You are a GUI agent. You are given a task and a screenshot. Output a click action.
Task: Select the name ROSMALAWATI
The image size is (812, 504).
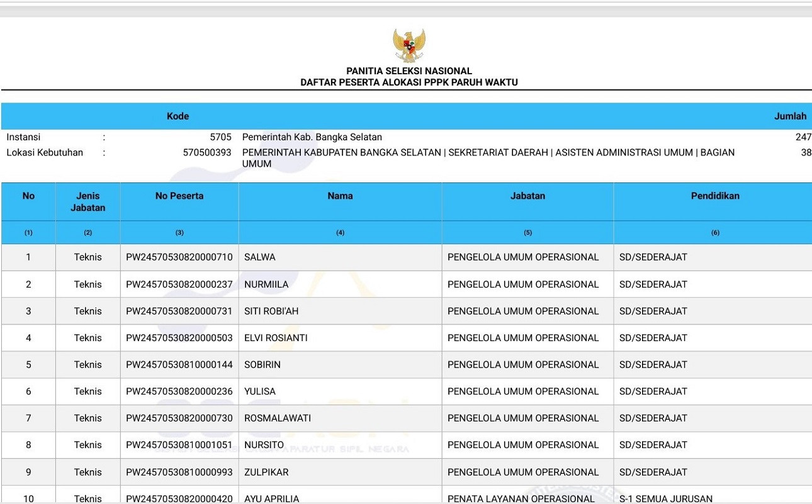pyautogui.click(x=278, y=418)
